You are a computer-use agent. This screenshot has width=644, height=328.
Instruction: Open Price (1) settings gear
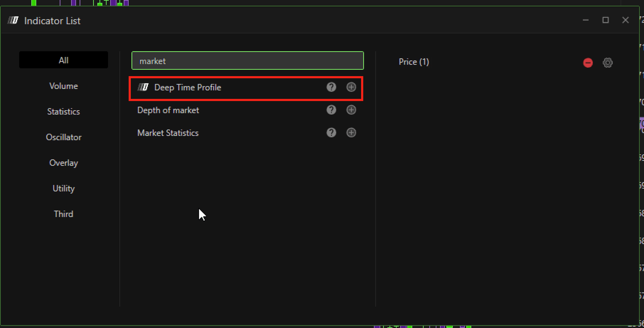[608, 63]
